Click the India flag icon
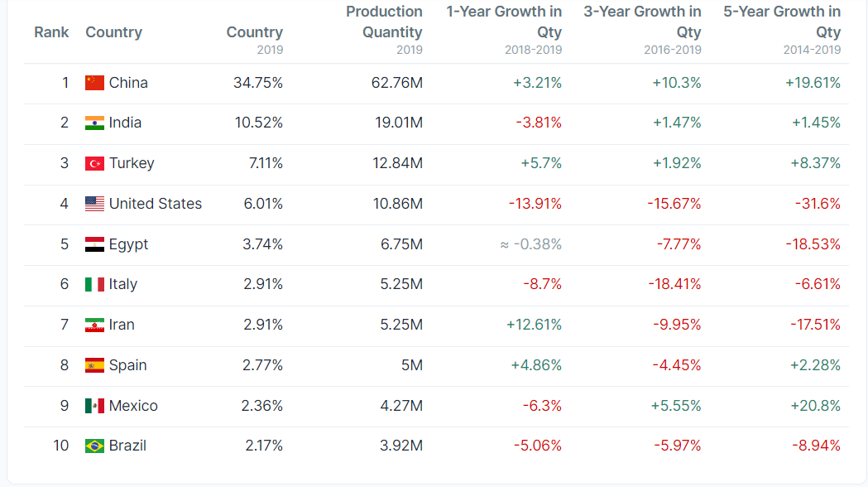Screen dimensions: 868x487 [x=94, y=123]
